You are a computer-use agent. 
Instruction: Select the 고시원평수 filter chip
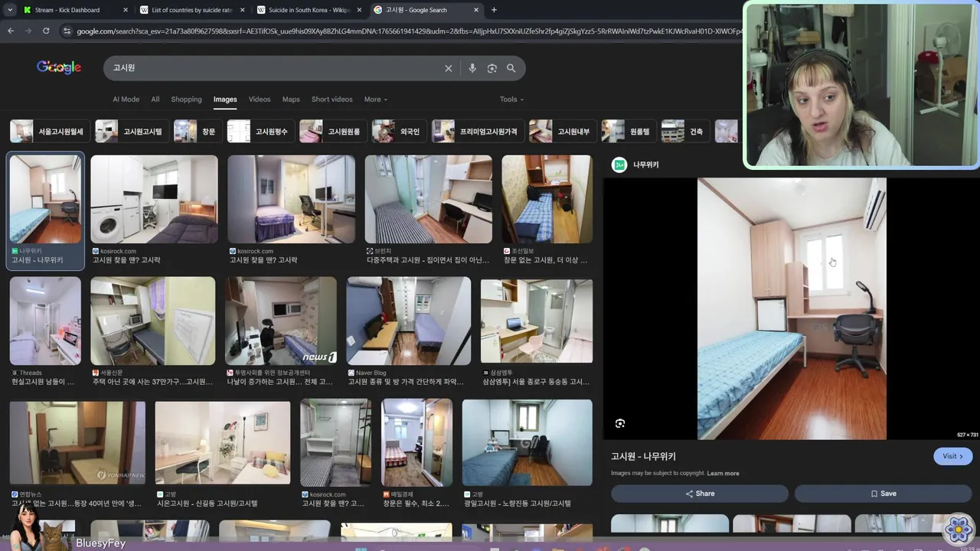[260, 132]
